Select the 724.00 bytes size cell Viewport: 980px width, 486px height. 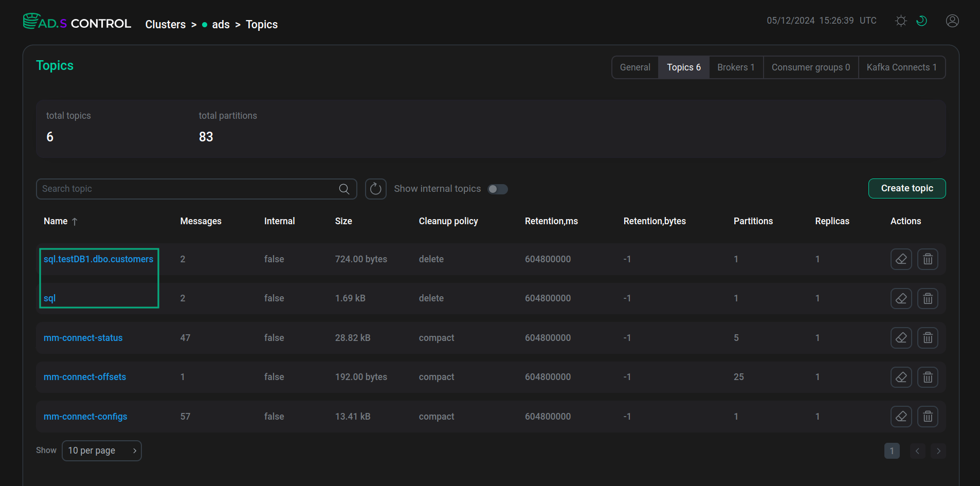pyautogui.click(x=361, y=259)
